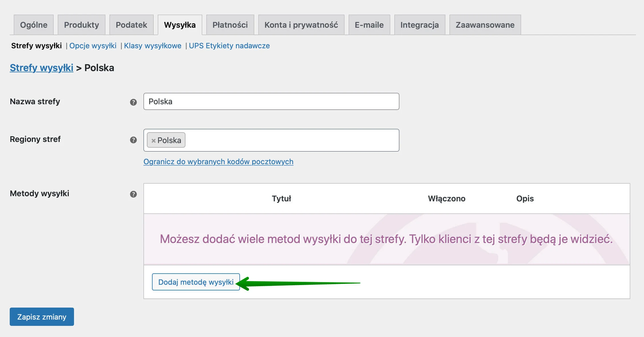Open the Konta i prywatność tab

tap(301, 25)
